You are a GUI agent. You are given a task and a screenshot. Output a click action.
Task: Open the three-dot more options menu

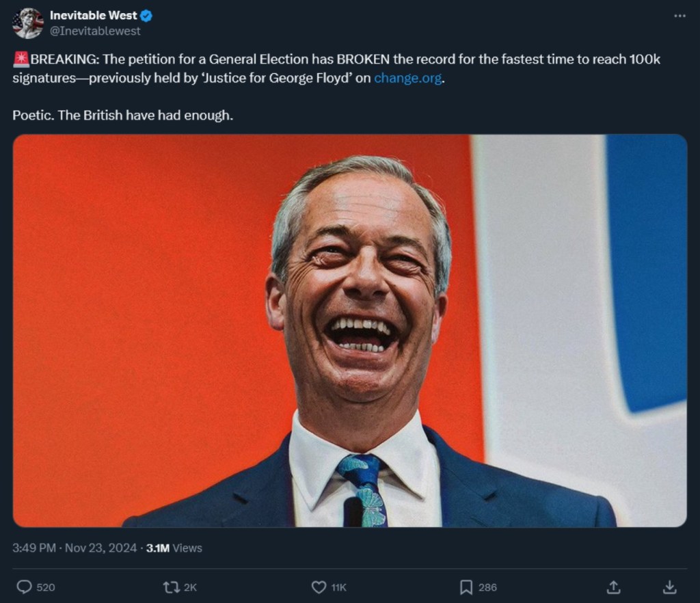(x=679, y=16)
